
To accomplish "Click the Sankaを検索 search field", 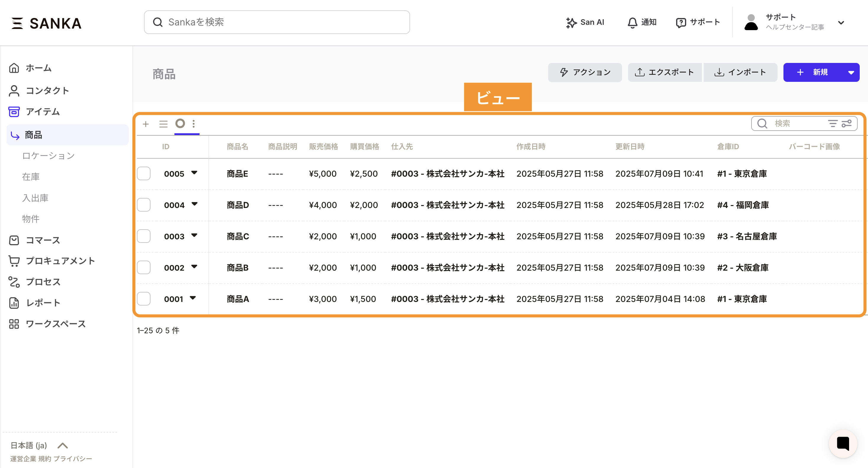I will (277, 22).
